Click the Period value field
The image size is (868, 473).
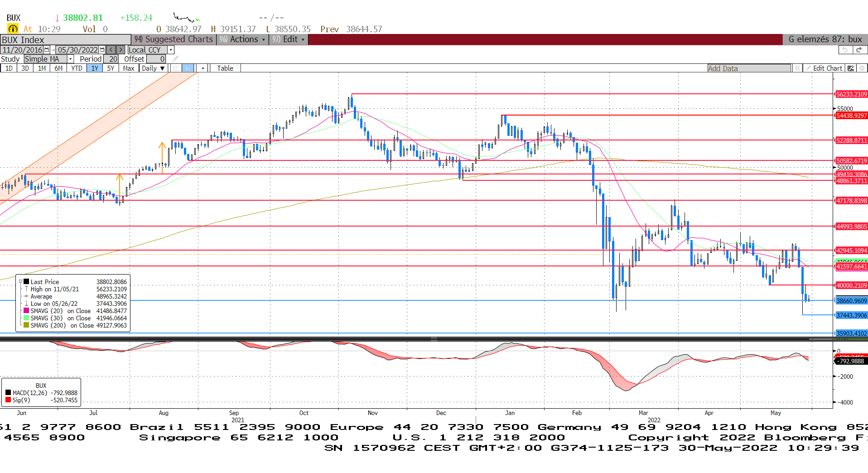coord(112,59)
